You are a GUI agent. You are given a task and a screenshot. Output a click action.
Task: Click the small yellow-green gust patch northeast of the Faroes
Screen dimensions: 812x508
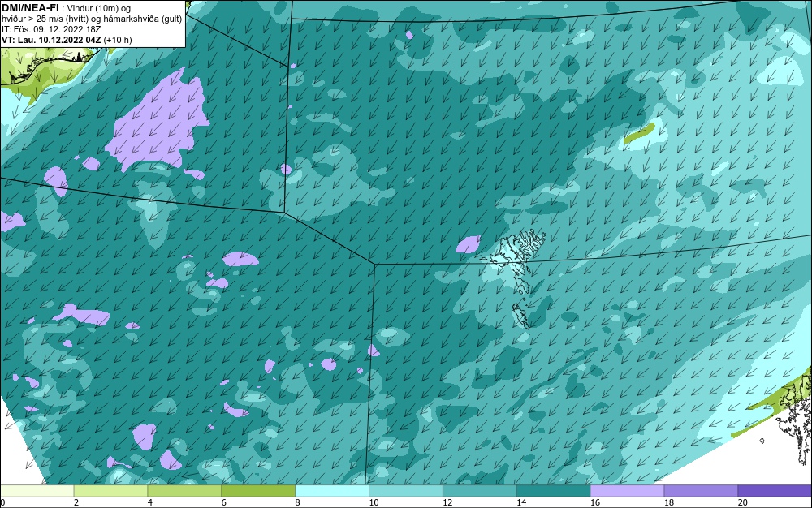pos(639,133)
